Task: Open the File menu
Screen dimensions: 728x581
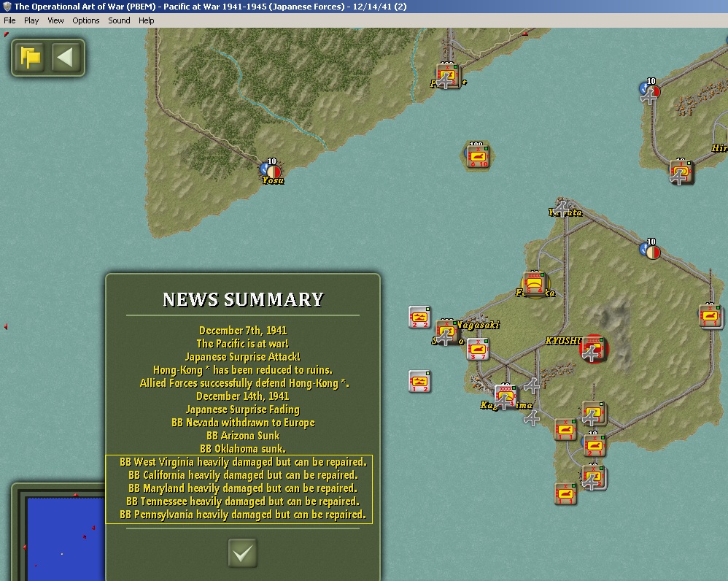Action: [9, 20]
